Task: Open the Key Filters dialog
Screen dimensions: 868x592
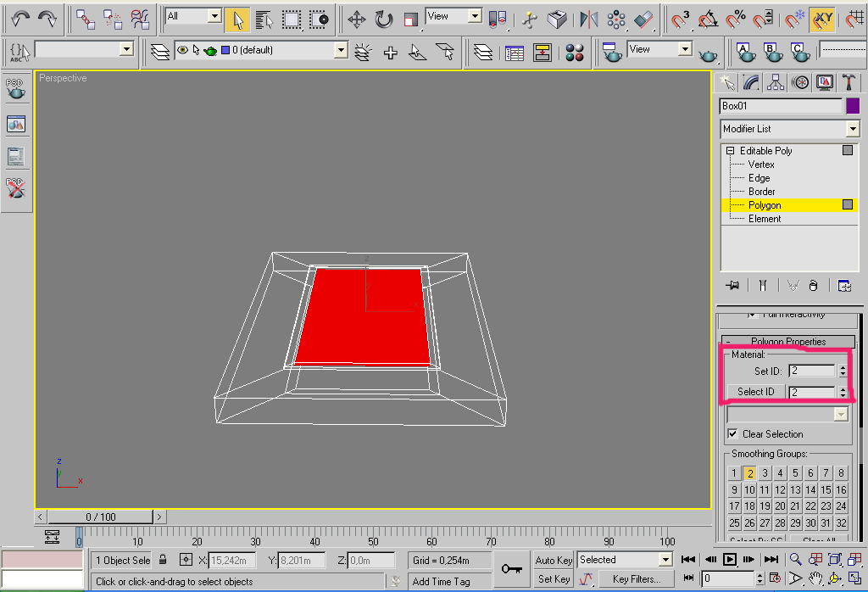Action: (637, 578)
